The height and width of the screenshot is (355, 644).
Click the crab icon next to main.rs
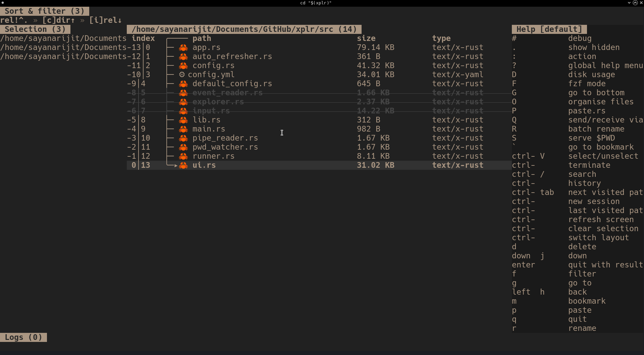tap(183, 129)
